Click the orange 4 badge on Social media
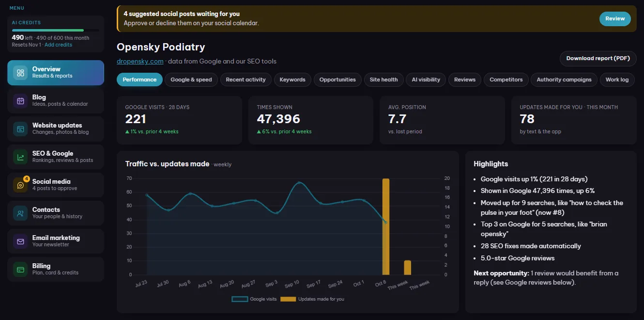644x320 pixels. (27, 178)
